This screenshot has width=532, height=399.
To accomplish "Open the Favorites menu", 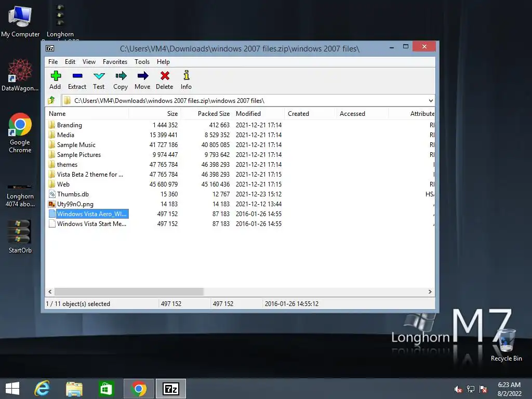I will [x=115, y=62].
